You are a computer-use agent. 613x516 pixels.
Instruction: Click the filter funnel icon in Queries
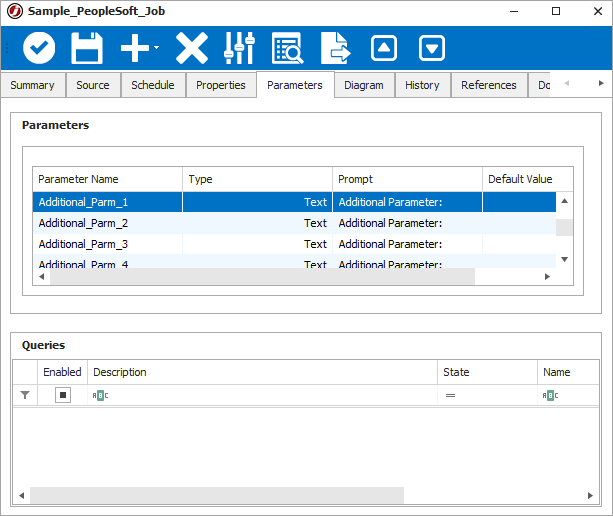tap(25, 396)
